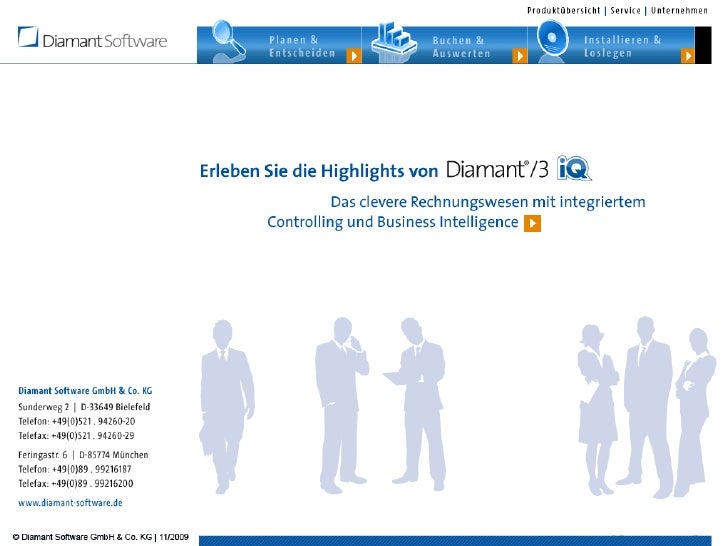Open the Produktübersicht link

[563, 10]
